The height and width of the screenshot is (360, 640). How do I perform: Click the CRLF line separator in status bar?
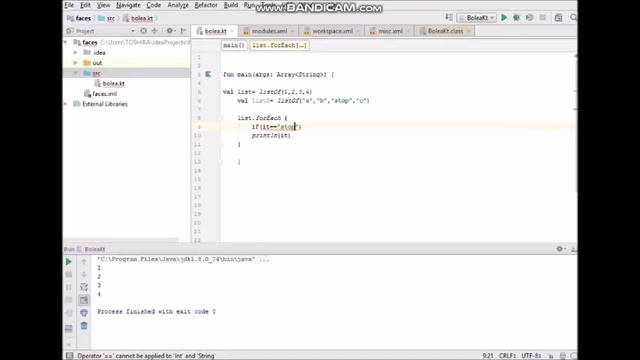coord(507,356)
